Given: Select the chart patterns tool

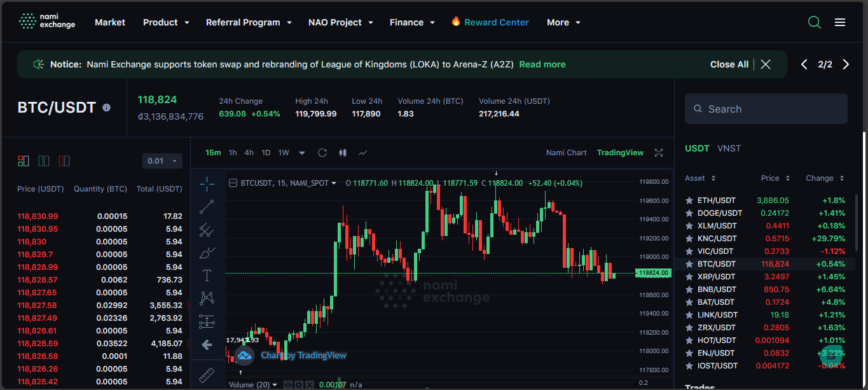Looking at the screenshot, I should pos(207,298).
